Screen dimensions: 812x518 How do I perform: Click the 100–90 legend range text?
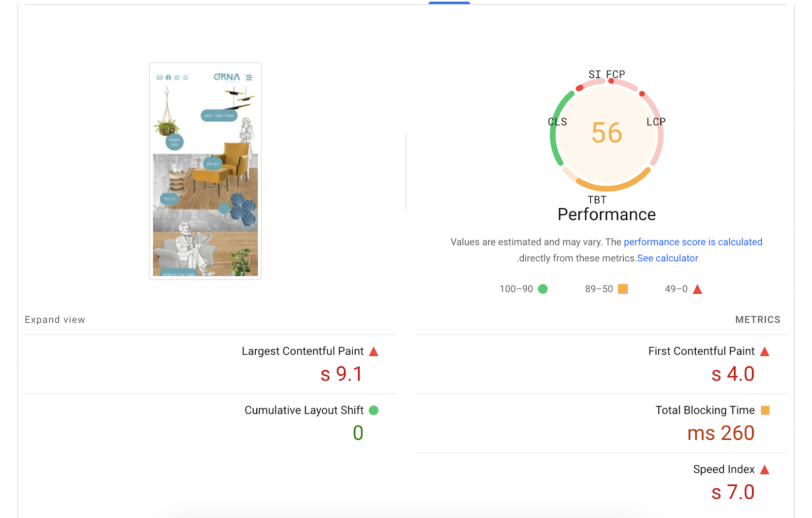point(516,289)
